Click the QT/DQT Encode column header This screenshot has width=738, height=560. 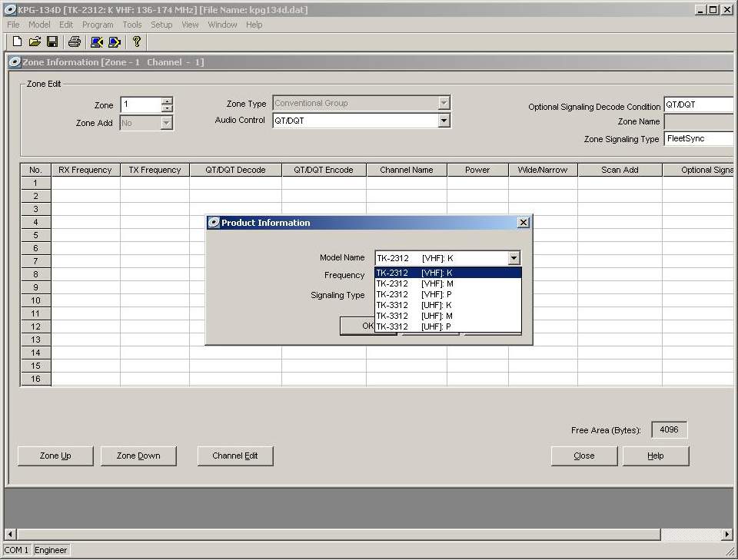pos(324,170)
